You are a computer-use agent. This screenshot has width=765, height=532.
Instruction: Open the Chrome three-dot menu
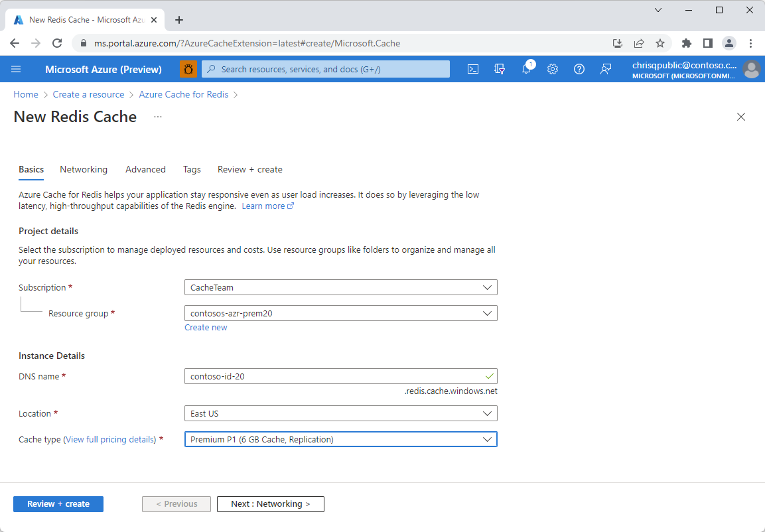point(751,43)
